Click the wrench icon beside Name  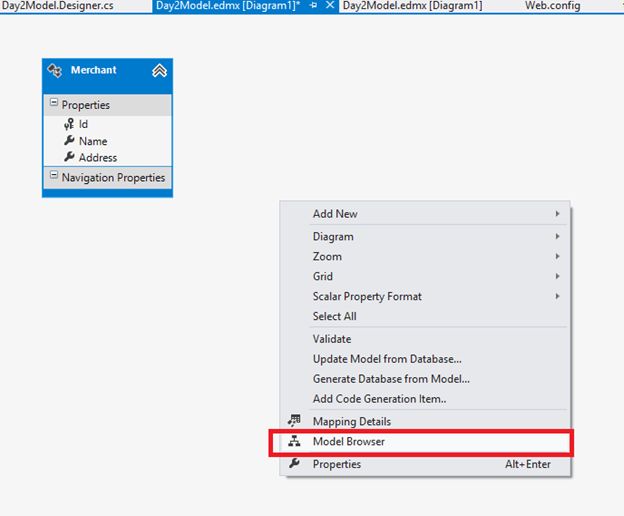tap(69, 141)
